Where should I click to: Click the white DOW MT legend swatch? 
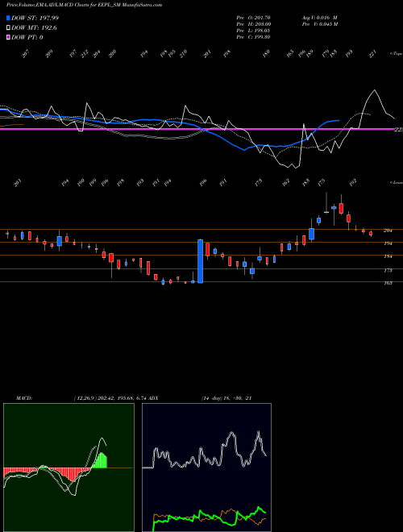(9, 28)
